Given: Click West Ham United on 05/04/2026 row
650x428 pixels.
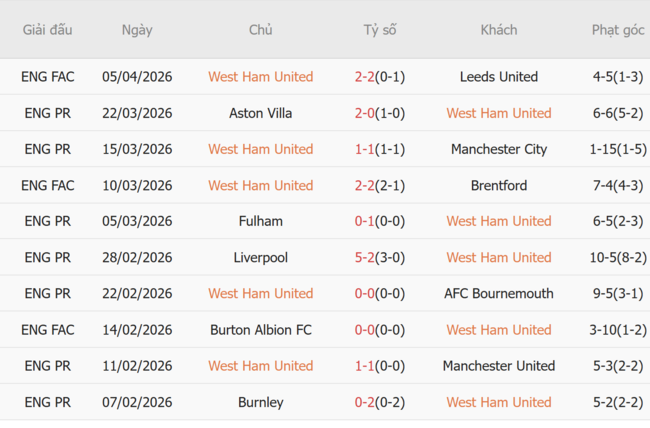Looking at the screenshot, I should [260, 77].
